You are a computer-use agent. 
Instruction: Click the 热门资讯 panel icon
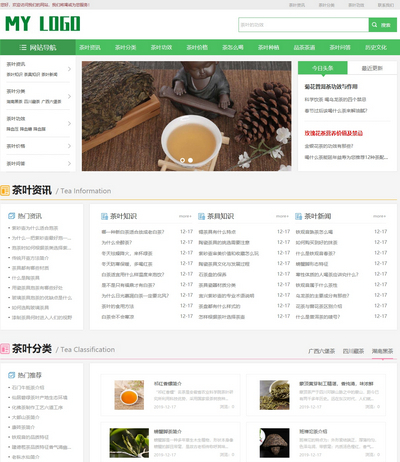click(11, 216)
